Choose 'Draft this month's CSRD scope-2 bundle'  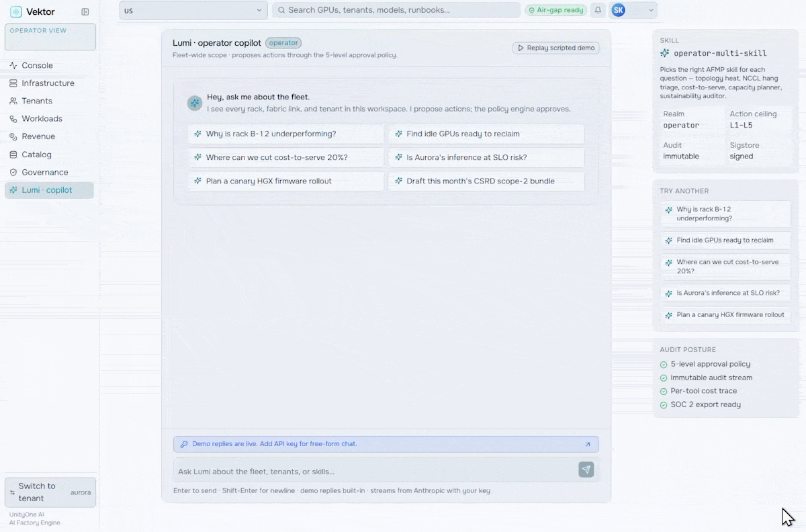click(486, 181)
